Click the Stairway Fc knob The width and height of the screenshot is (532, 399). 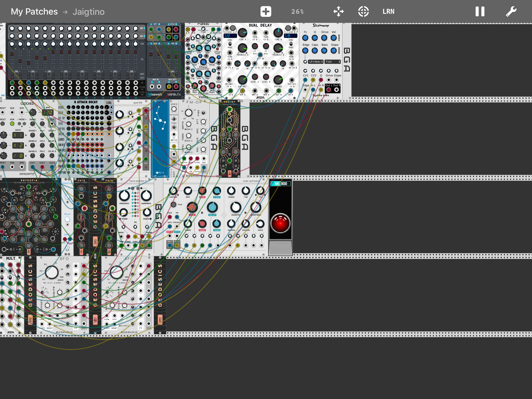point(305,38)
